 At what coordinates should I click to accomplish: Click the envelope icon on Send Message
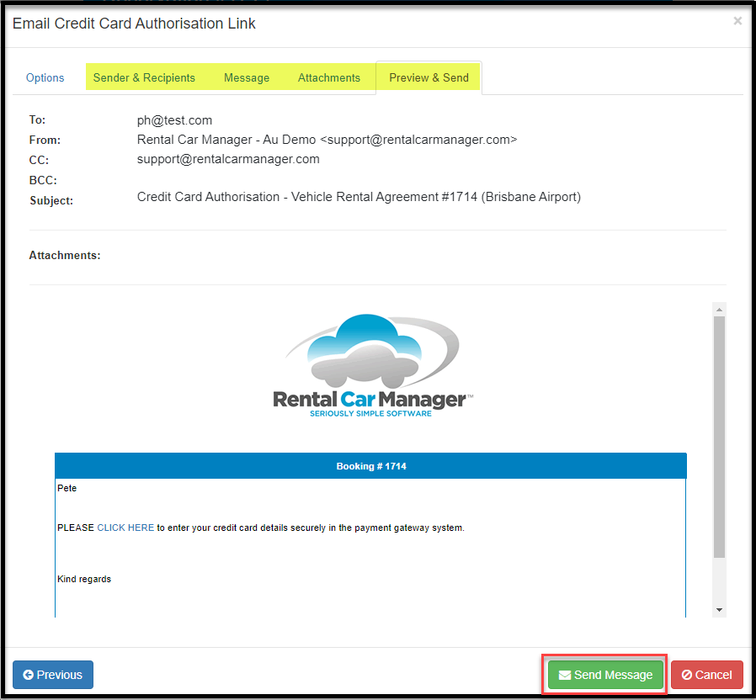pos(564,675)
